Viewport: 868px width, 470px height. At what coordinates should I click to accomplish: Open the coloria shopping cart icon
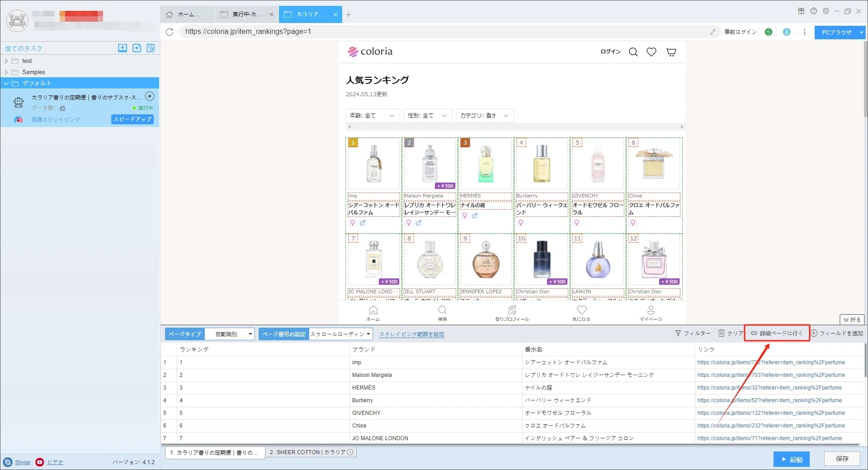tap(671, 52)
